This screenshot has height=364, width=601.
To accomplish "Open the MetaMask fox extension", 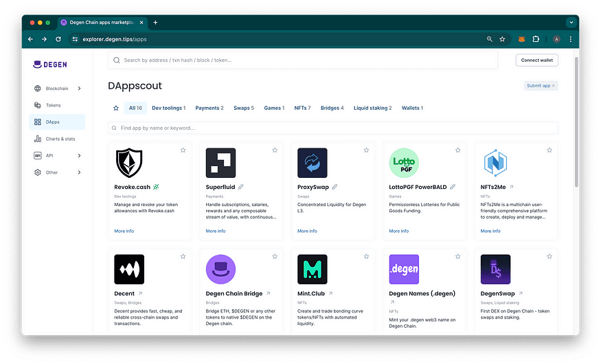I will tap(521, 39).
